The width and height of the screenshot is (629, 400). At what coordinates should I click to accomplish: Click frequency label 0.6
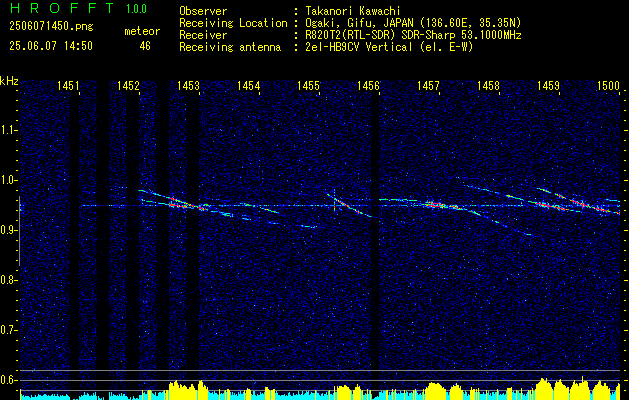(x=7, y=380)
